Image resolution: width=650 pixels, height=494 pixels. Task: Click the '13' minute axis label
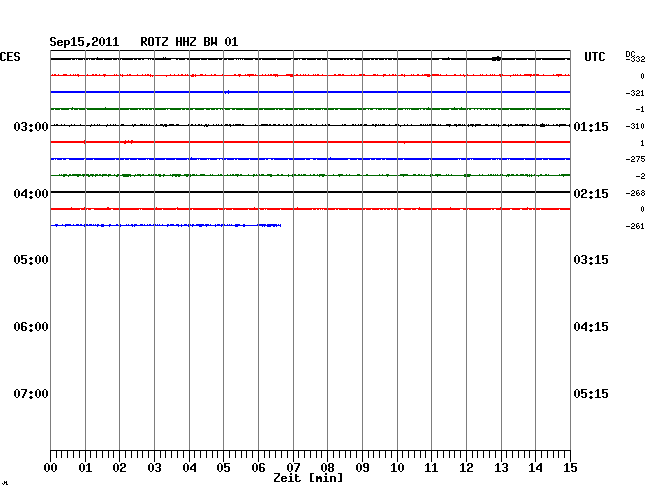501,468
